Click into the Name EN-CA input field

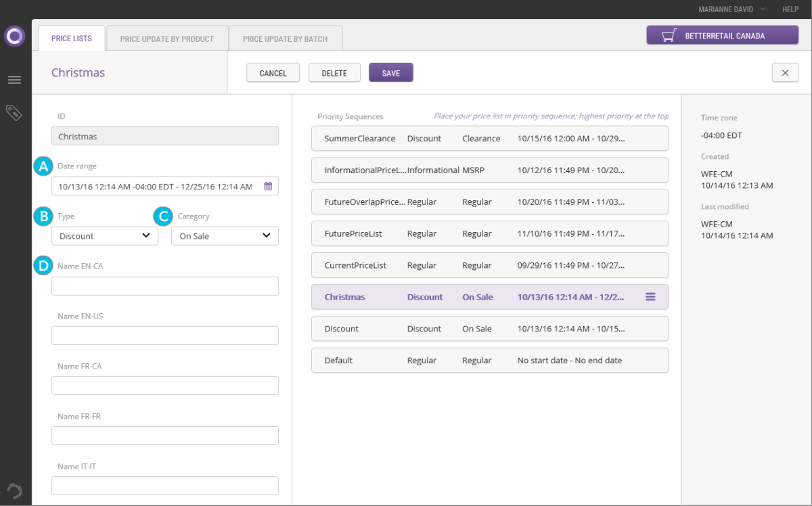click(165, 286)
